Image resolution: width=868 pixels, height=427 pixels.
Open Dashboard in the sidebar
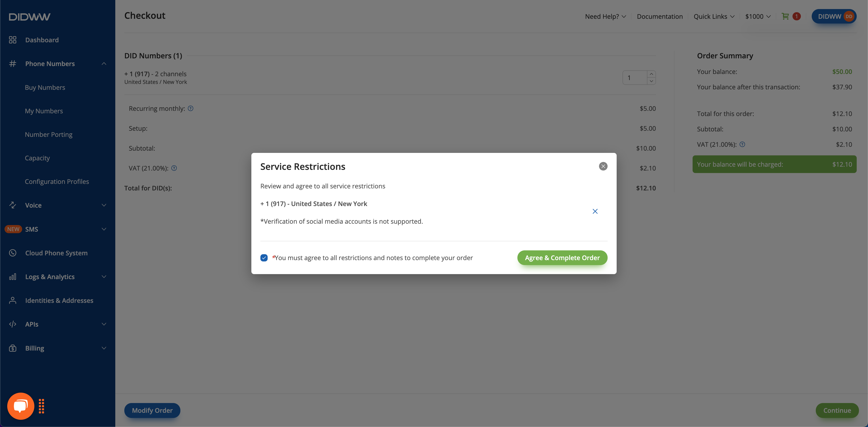(42, 40)
